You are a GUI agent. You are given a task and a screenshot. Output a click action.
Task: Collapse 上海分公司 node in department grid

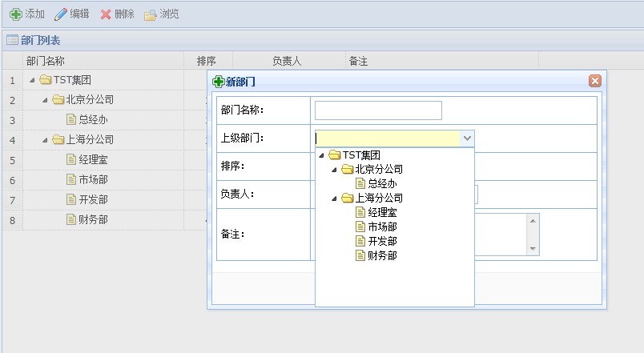click(x=45, y=140)
